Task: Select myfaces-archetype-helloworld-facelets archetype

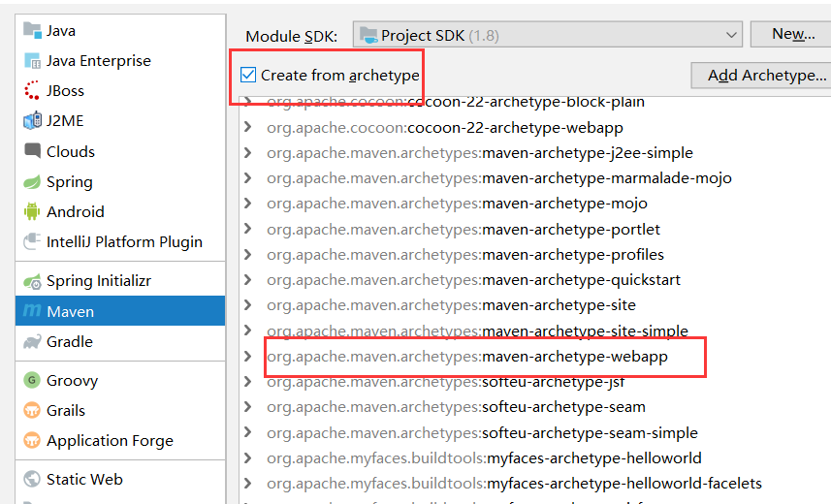Action: (514, 484)
